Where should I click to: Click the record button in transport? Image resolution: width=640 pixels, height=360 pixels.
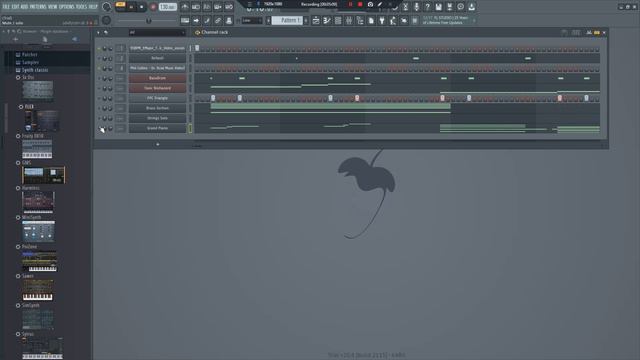153,7
